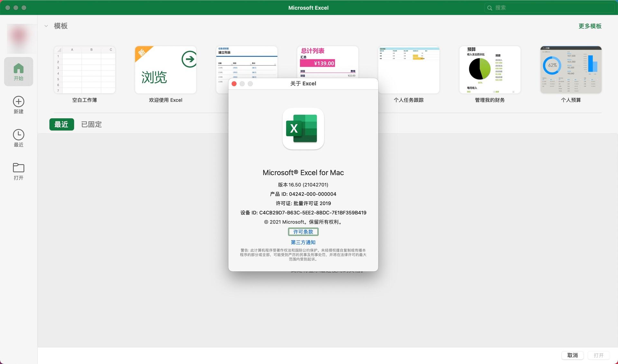Click the 新建 plus icon in sidebar

(18, 102)
